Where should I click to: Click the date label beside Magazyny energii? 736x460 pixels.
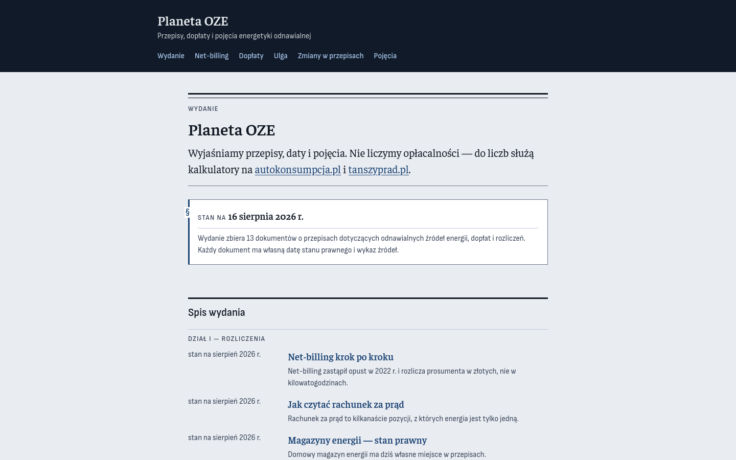click(x=224, y=437)
